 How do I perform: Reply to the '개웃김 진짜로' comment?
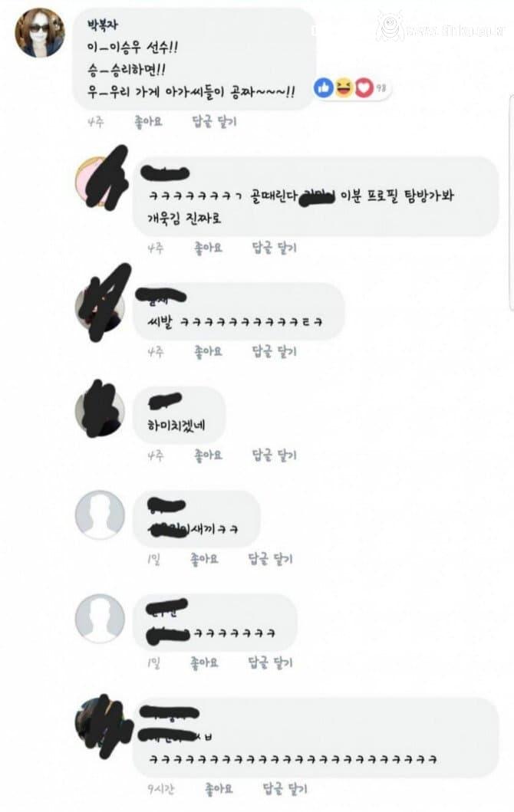tap(274, 248)
